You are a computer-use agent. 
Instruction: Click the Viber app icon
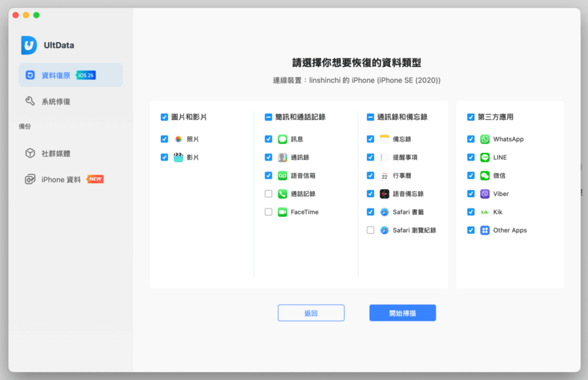point(485,194)
